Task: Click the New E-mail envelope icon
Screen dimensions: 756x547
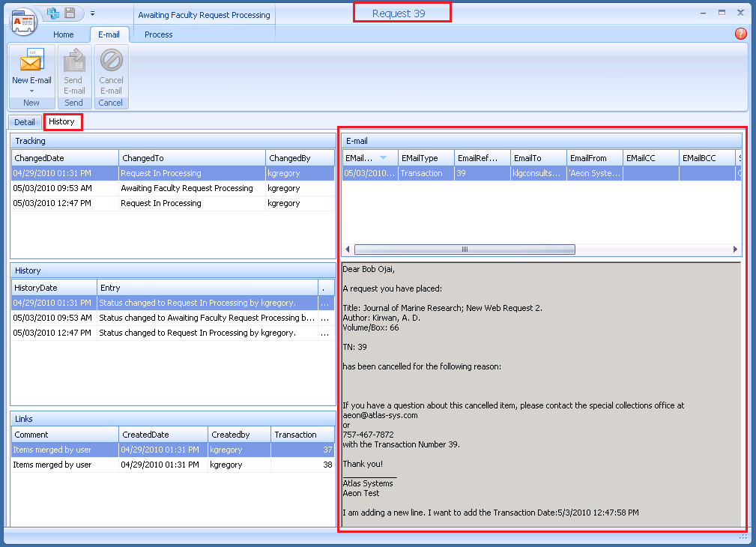Action: click(x=31, y=62)
